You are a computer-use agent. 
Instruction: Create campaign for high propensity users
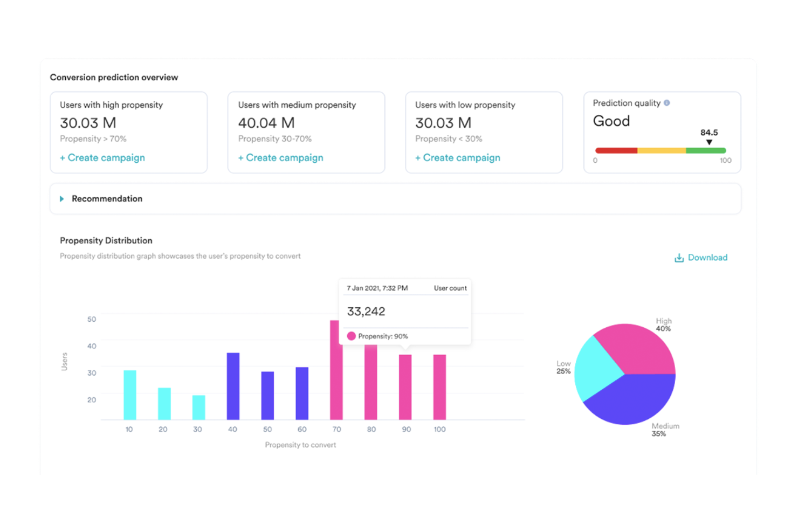coord(102,158)
